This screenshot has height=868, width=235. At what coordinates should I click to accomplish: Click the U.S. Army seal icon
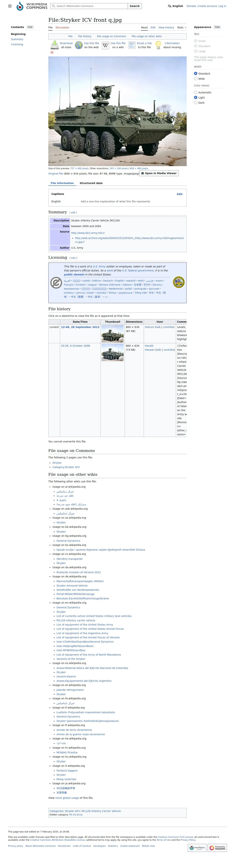click(179, 282)
